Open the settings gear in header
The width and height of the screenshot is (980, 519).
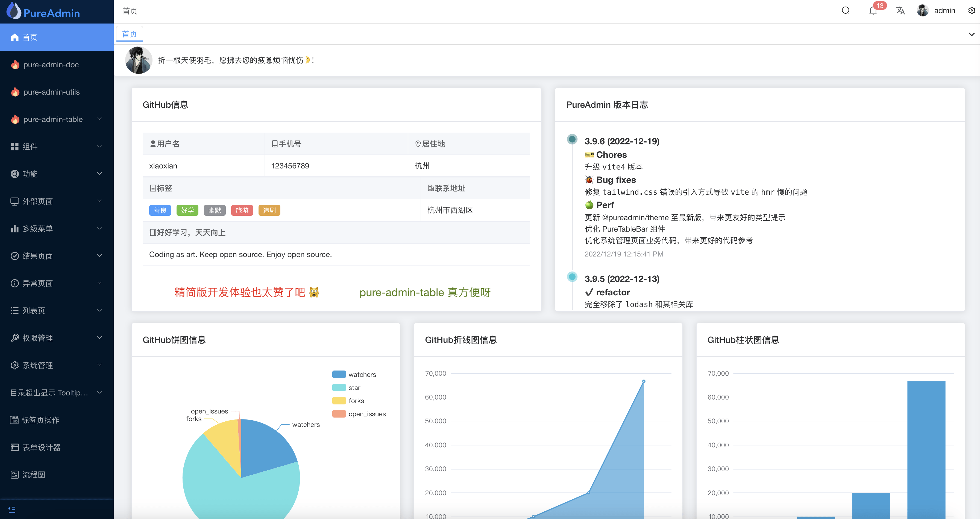coord(971,11)
